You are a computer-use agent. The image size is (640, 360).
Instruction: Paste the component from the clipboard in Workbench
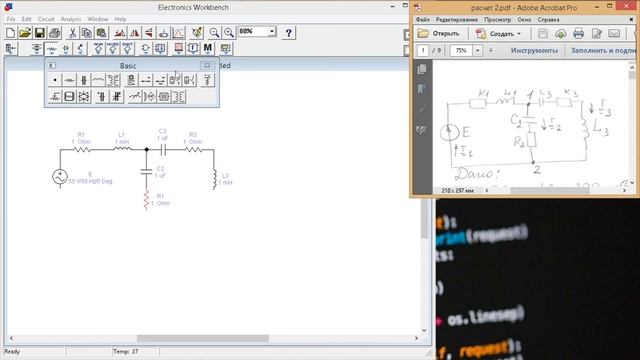(101, 33)
